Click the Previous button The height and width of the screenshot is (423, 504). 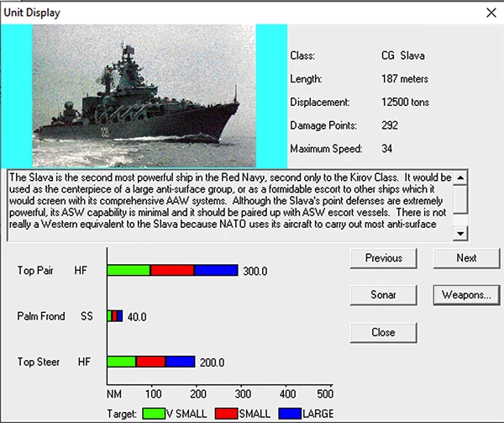(383, 258)
